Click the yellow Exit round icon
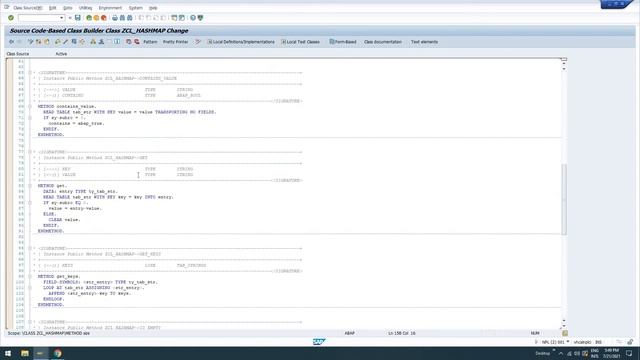Image resolution: width=640 pixels, height=360 pixels. tap(96, 18)
